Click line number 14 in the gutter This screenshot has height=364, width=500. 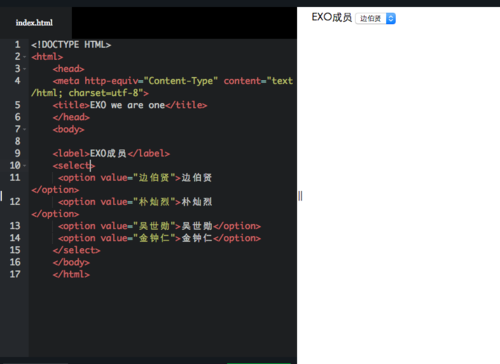(15, 238)
